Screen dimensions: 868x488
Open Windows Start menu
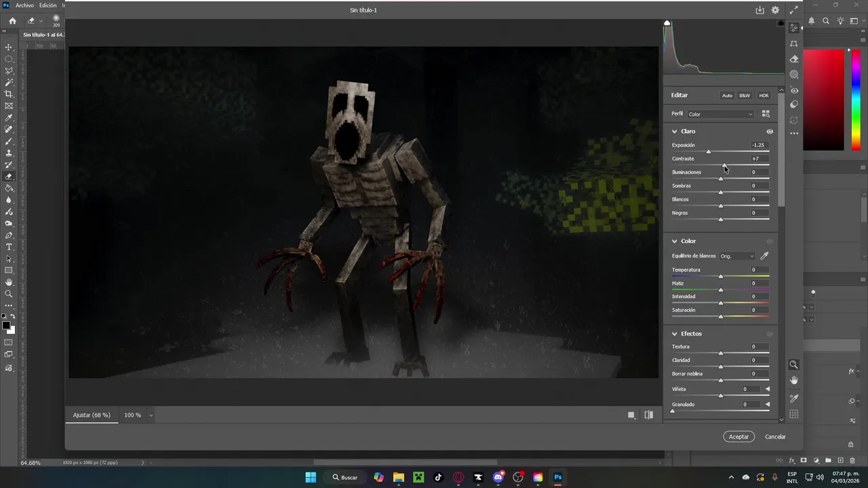[x=311, y=477]
